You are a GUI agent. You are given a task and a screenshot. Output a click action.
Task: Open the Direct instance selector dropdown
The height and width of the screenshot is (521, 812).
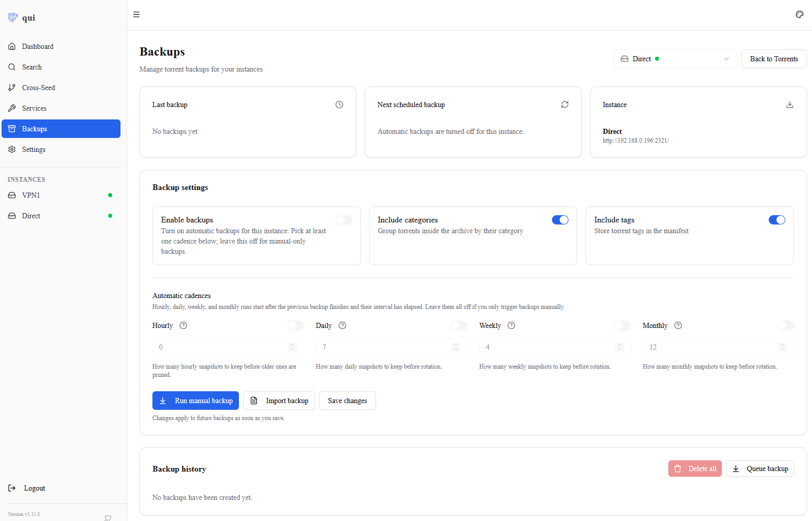point(676,59)
